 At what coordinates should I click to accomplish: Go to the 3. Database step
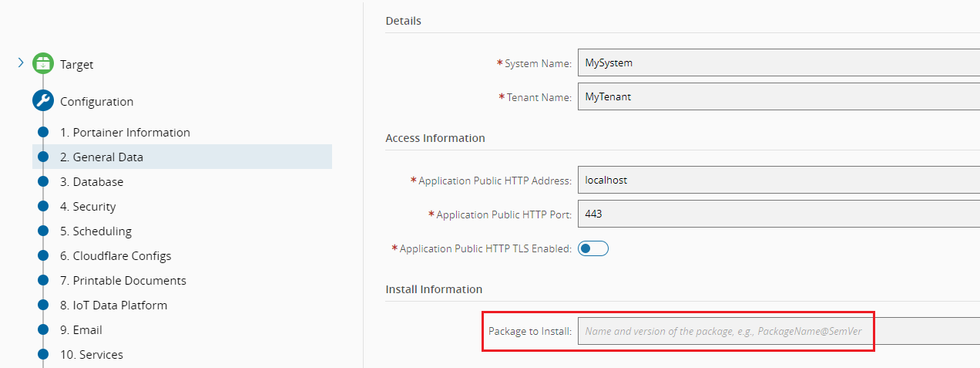tap(92, 181)
